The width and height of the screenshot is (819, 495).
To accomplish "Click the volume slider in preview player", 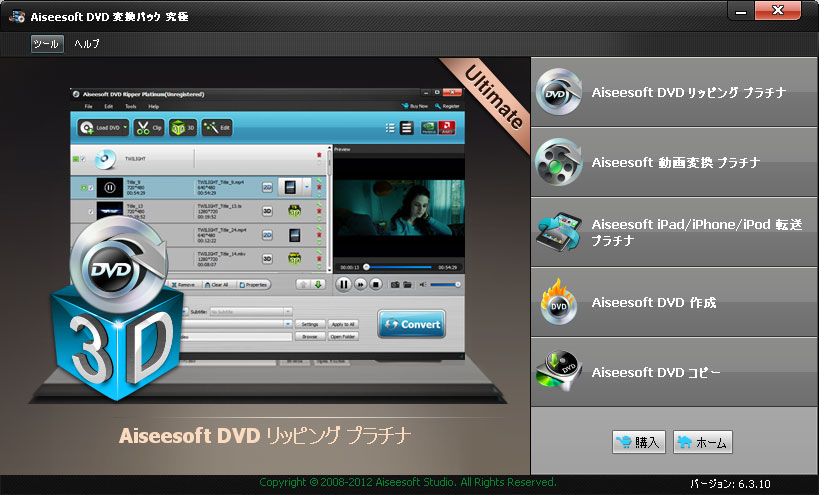I will pos(443,284).
